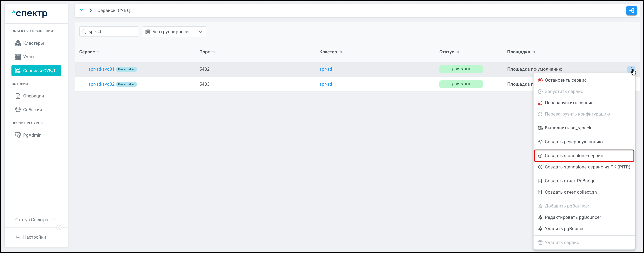Open PgAdmin resource link

(32, 135)
